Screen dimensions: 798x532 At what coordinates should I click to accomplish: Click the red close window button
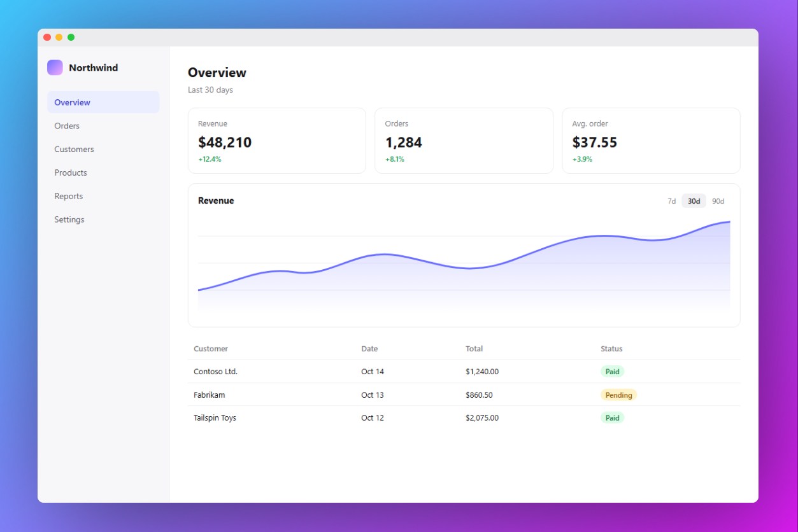pos(47,37)
